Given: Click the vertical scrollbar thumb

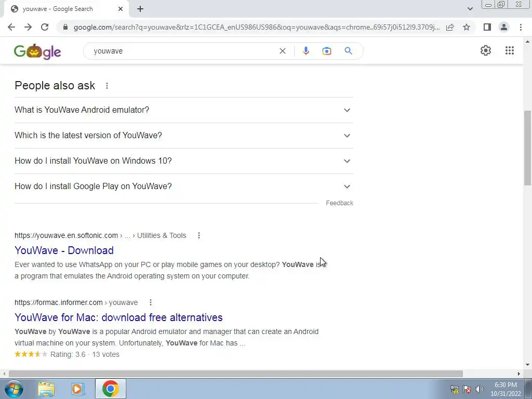Looking at the screenshot, I should click(x=527, y=148).
